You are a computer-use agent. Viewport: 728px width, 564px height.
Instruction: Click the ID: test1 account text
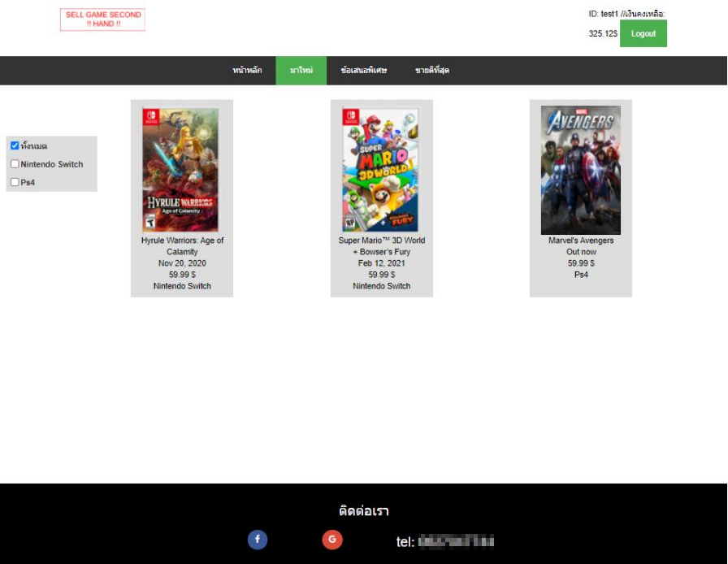click(603, 14)
